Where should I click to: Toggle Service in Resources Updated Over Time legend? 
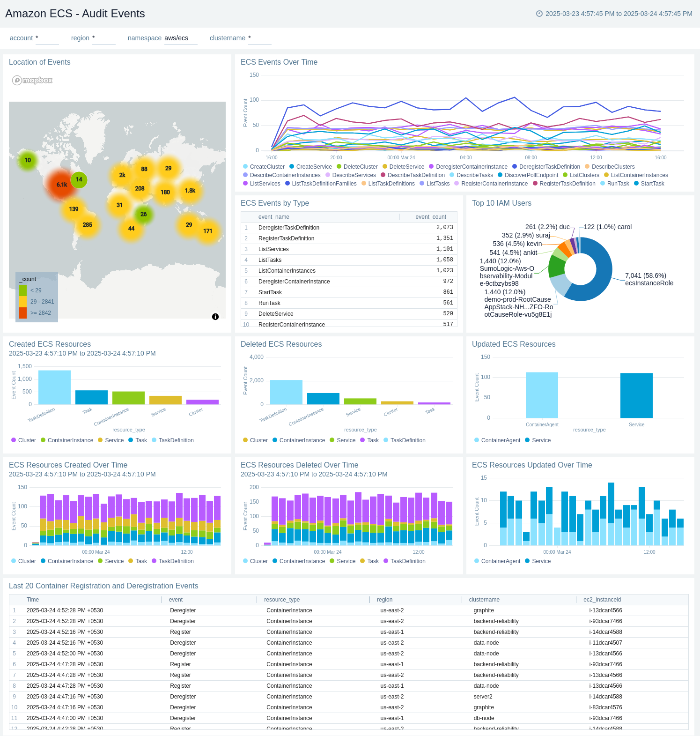(538, 561)
